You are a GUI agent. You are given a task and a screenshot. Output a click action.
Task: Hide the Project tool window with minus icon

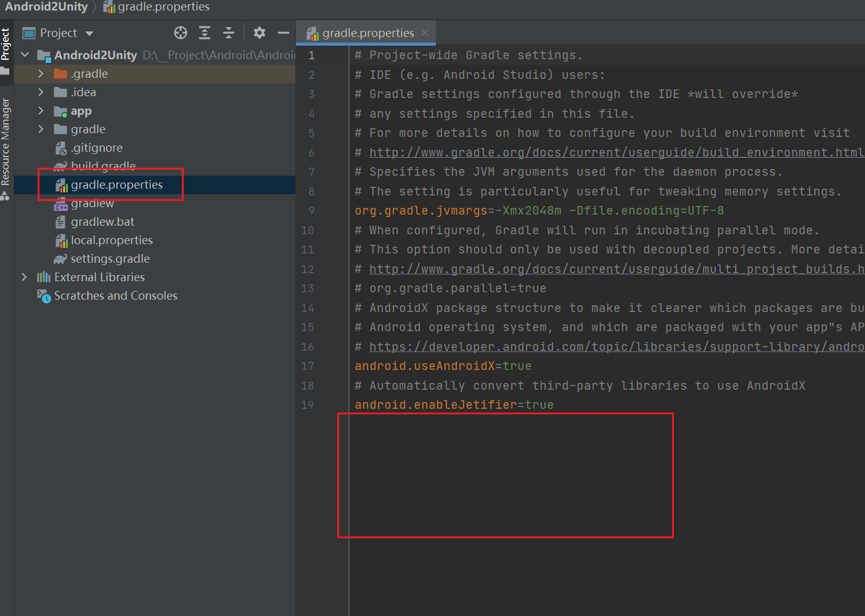(284, 33)
